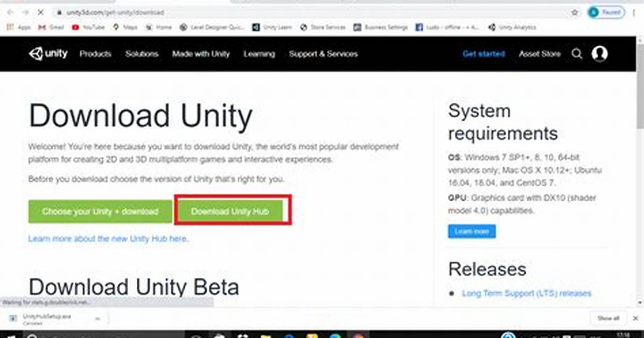Open the Unity Analytics bookmark

click(x=512, y=27)
